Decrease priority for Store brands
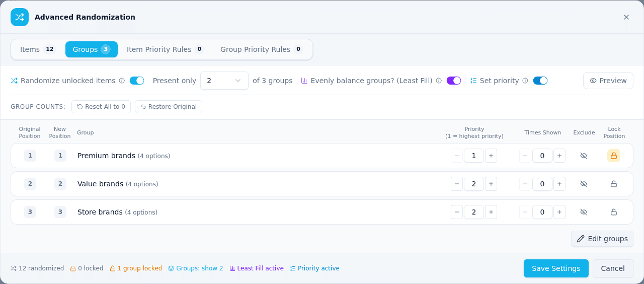This screenshot has height=284, width=644. coord(457,212)
